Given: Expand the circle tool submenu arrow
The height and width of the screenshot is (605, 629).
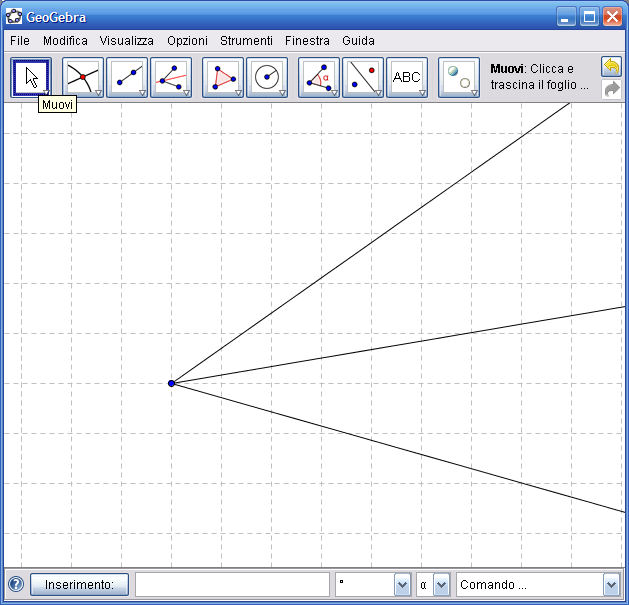Looking at the screenshot, I should click(x=282, y=93).
